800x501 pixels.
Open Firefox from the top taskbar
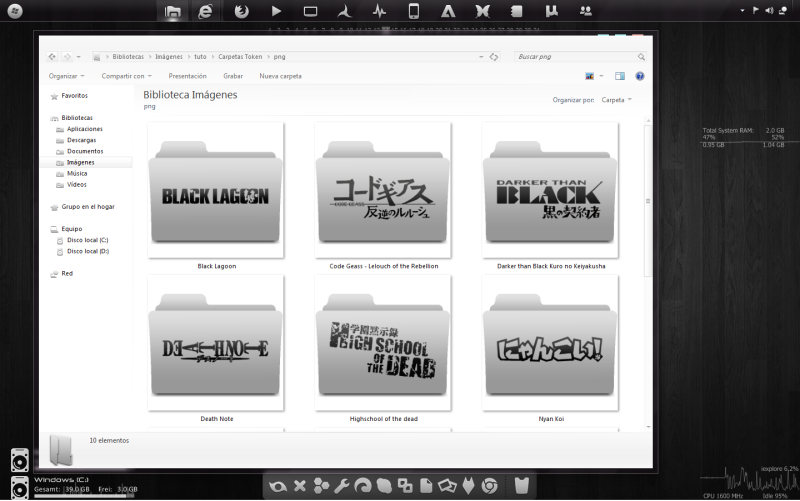241,11
